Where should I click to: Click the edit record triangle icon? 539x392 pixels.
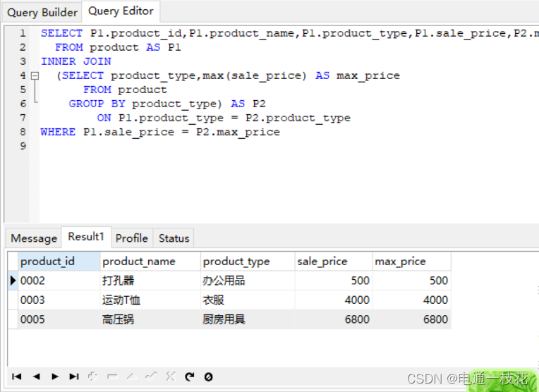132,376
